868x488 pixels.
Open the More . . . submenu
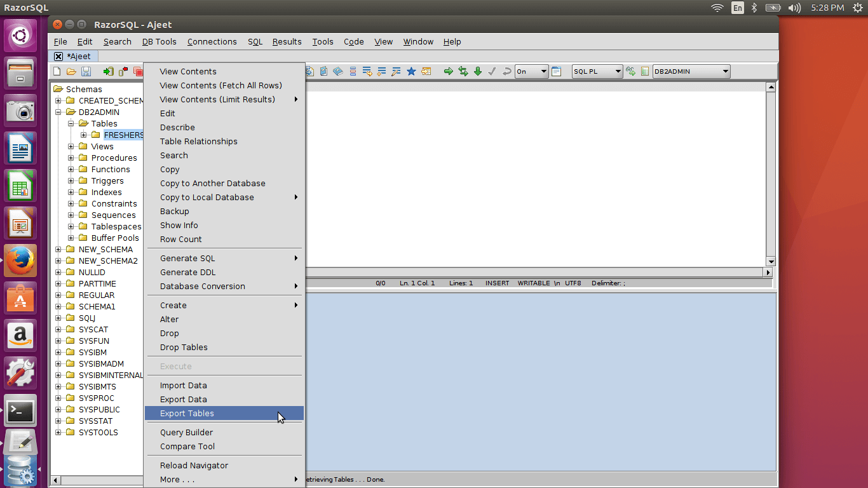click(x=224, y=479)
